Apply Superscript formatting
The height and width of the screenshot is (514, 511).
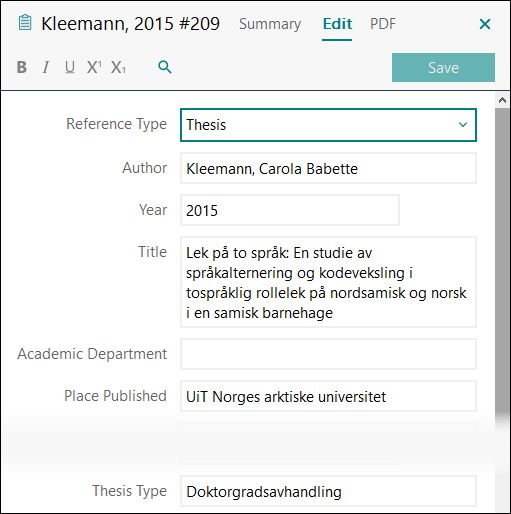point(94,67)
